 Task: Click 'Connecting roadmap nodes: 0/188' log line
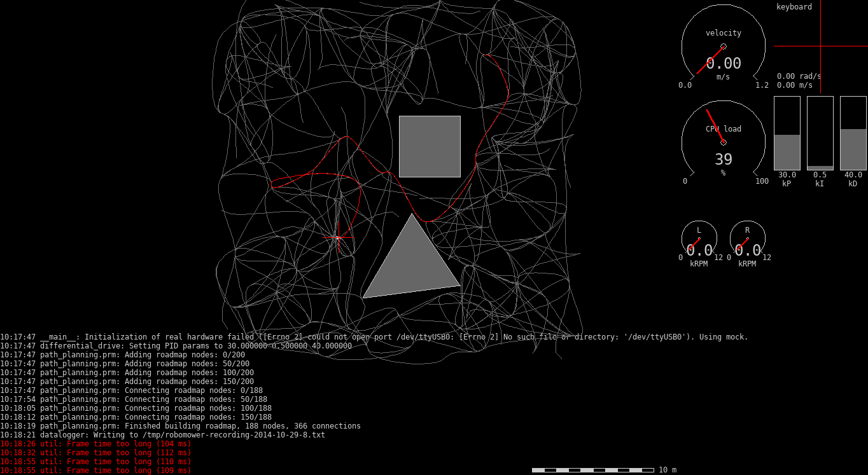click(x=131, y=390)
